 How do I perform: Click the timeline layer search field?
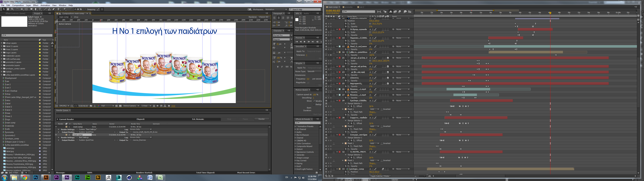coord(359,12)
